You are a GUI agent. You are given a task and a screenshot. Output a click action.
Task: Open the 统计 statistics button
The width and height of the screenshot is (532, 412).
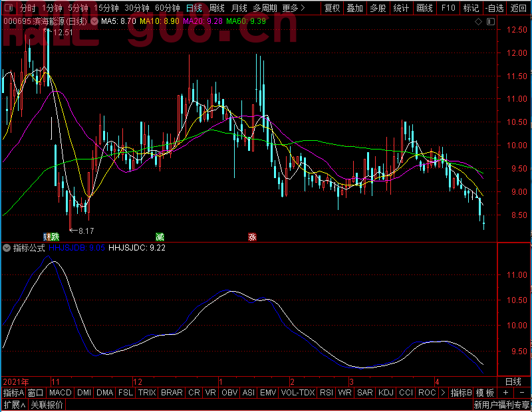click(x=401, y=8)
